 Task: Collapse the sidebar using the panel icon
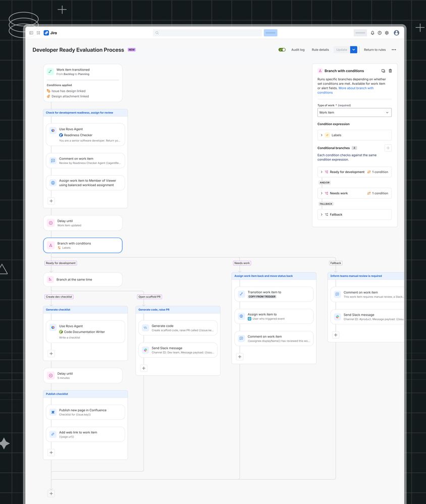31,33
